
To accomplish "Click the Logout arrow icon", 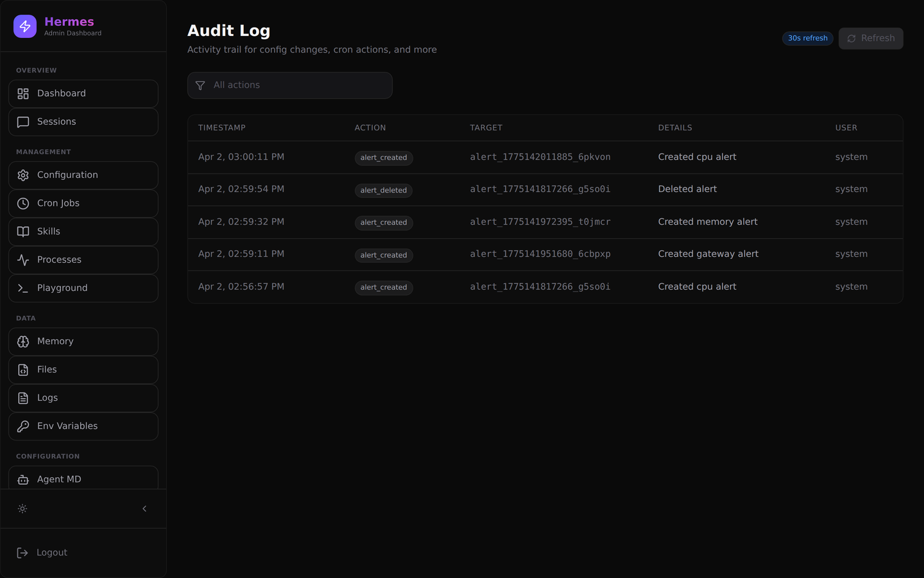I will point(22,553).
